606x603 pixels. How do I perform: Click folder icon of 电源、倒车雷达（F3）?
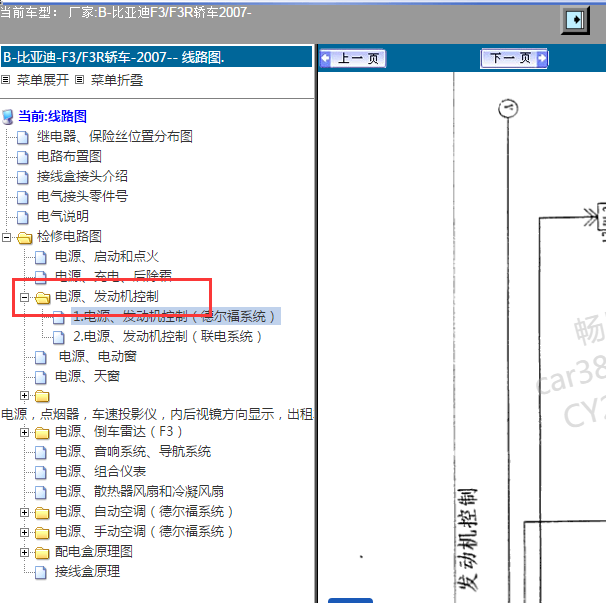[x=43, y=433]
